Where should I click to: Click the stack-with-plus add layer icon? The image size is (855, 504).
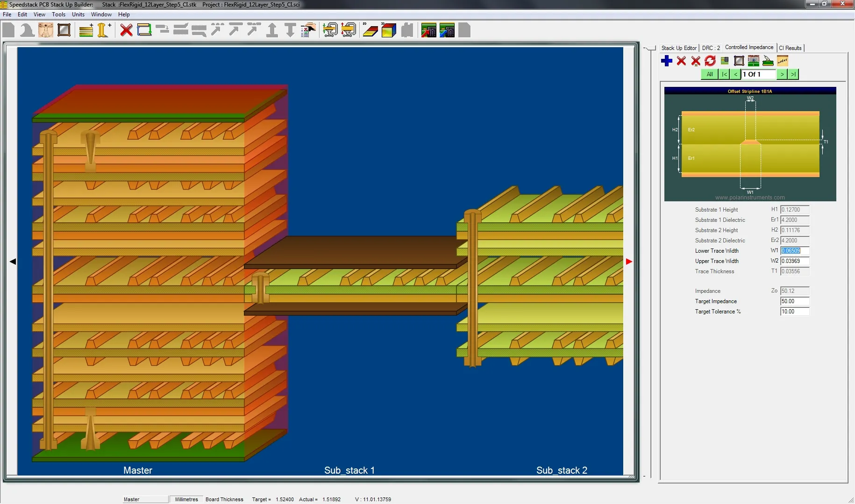86,30
